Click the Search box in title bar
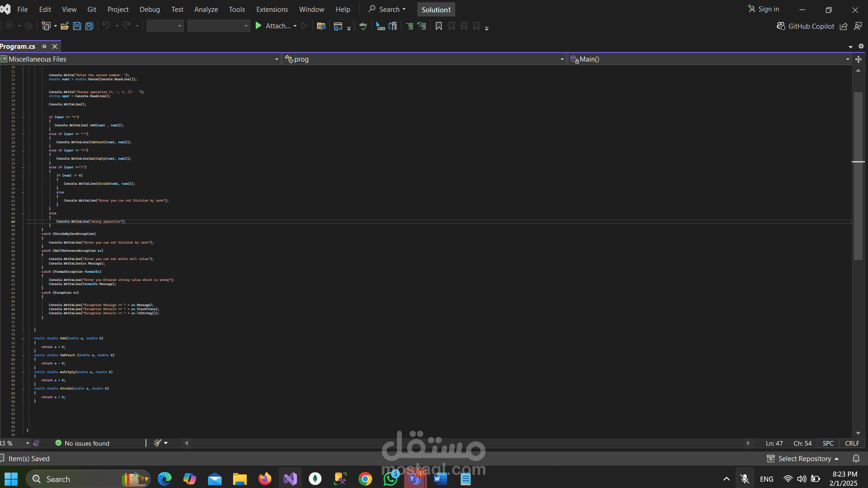The height and width of the screenshot is (488, 868). click(387, 9)
